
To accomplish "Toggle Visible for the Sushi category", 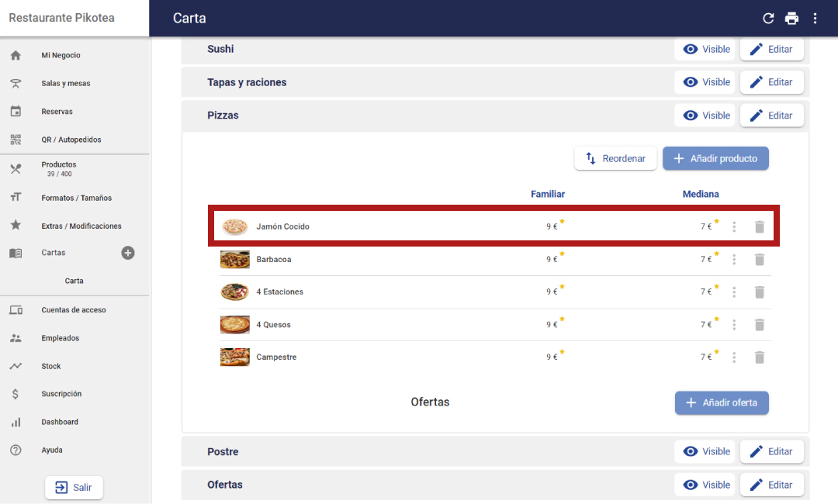I will coord(705,49).
